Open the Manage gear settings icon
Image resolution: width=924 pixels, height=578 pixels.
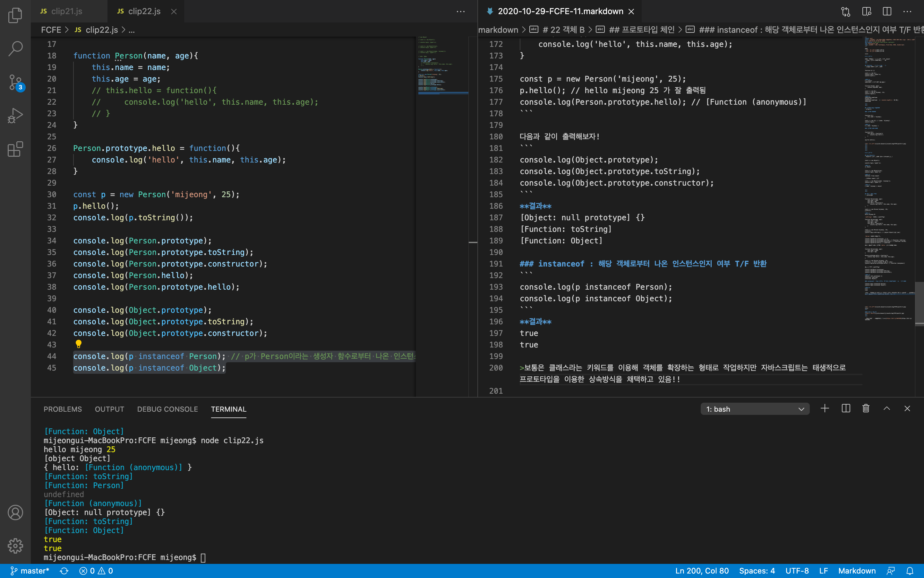(x=15, y=546)
